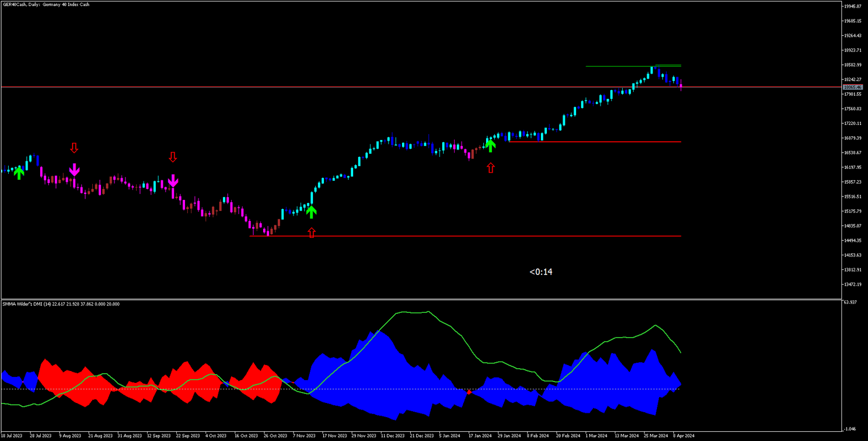The height and width of the screenshot is (441, 868).
Task: Click the SMMA Wilder's DMI indicator label
Action: click(x=61, y=304)
